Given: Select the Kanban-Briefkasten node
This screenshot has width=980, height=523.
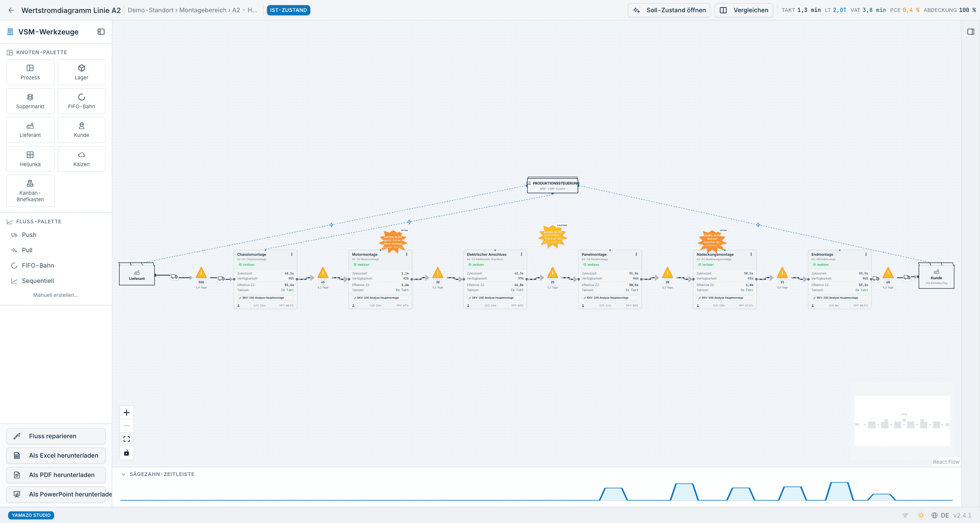Looking at the screenshot, I should point(30,191).
